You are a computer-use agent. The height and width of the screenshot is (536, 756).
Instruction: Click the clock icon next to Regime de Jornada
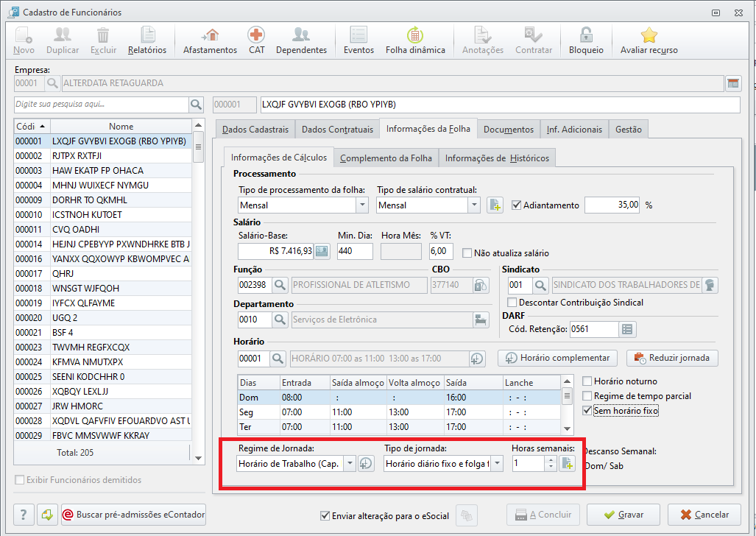click(366, 464)
